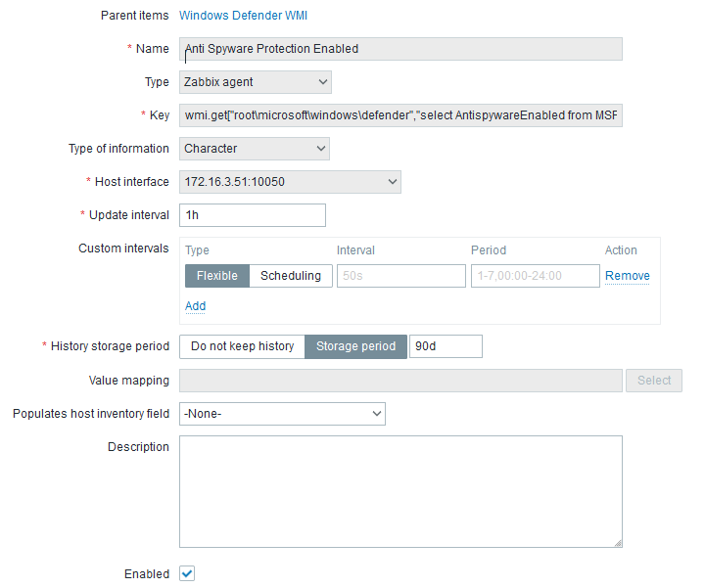Click the custom Interval 50s field
Screen dimensions: 705x588
[400, 276]
